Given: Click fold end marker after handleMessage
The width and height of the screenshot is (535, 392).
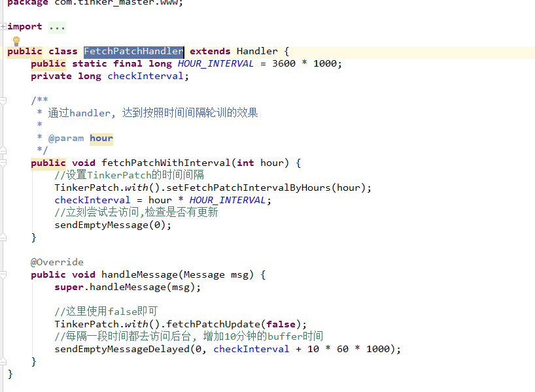Looking at the screenshot, I should point(3,362).
